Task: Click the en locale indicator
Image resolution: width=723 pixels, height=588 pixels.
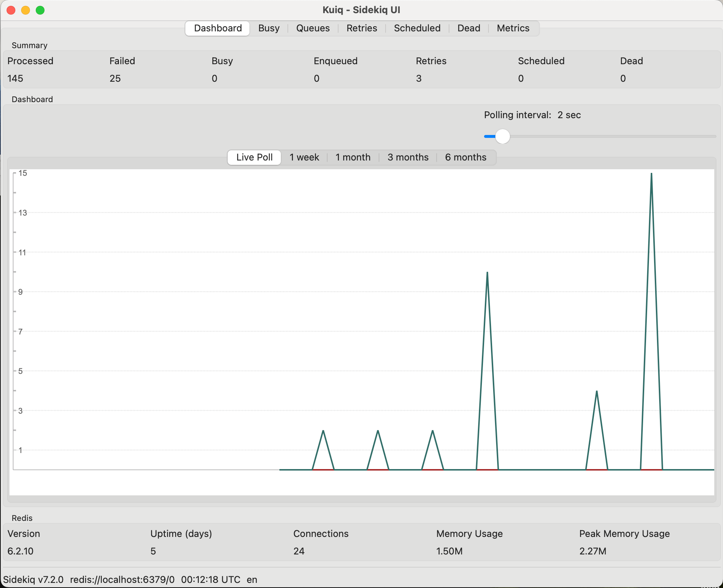Action: coord(252,580)
